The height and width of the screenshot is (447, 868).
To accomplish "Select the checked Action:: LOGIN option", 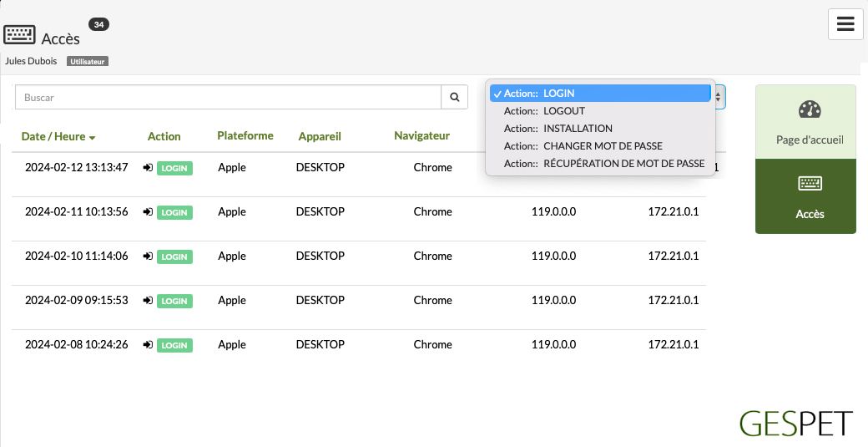I will (600, 93).
